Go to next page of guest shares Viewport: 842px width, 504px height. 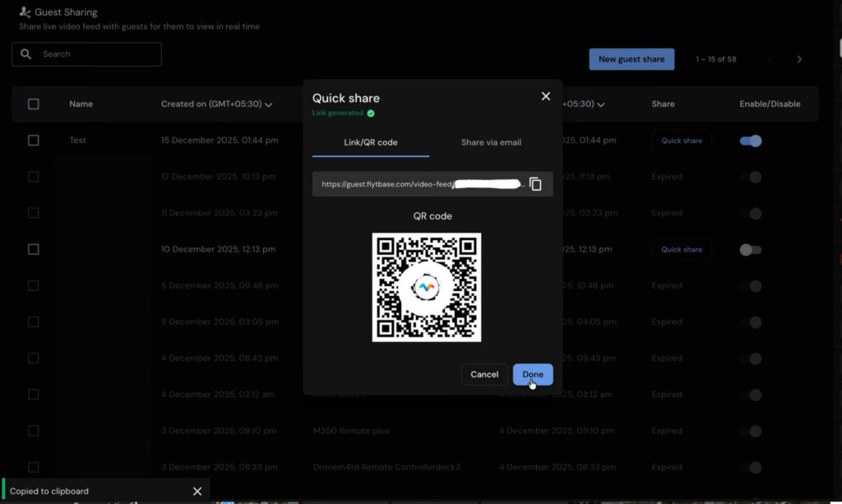click(x=799, y=59)
